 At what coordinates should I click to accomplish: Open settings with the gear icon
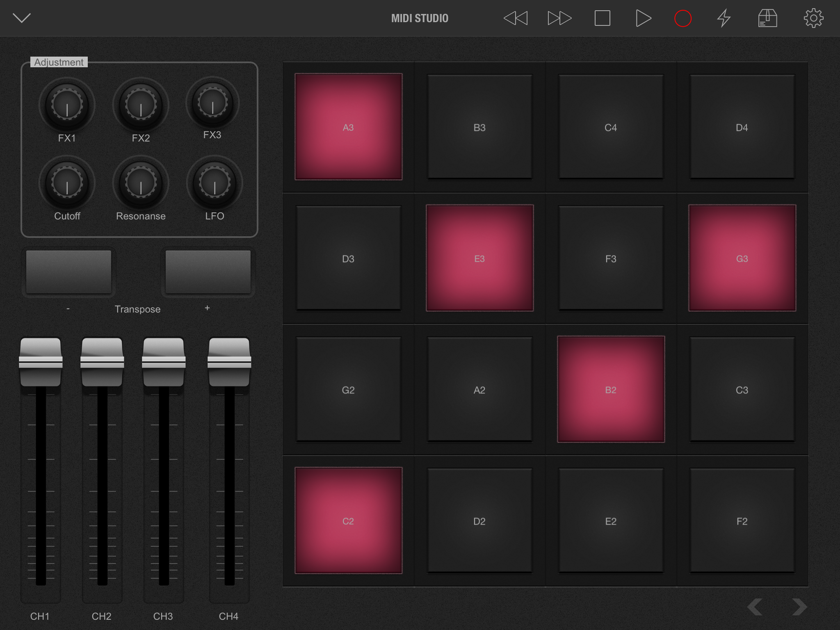813,18
